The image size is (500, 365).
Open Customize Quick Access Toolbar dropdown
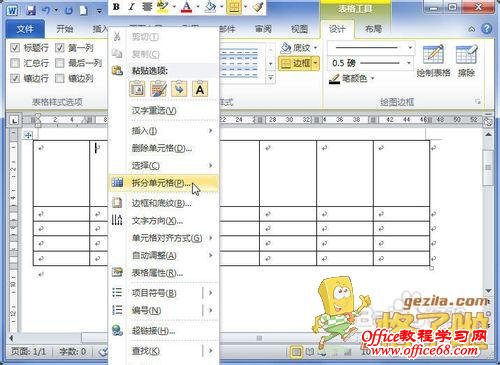pyautogui.click(x=99, y=11)
